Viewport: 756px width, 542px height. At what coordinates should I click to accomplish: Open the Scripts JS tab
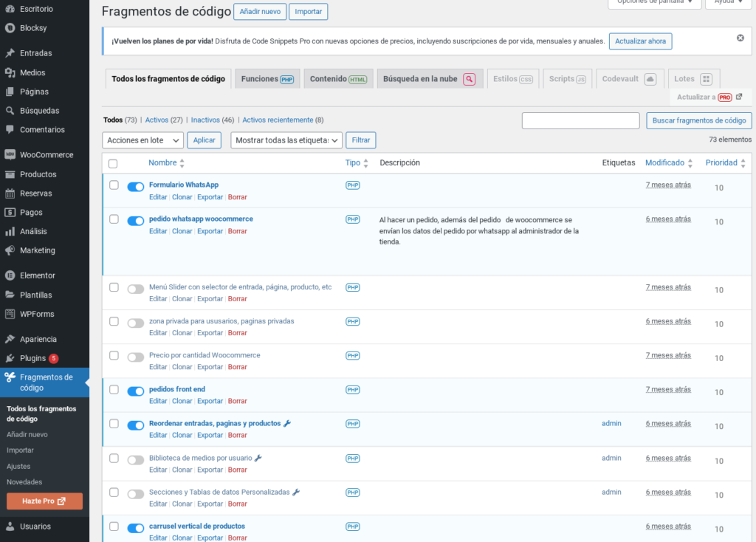(568, 78)
